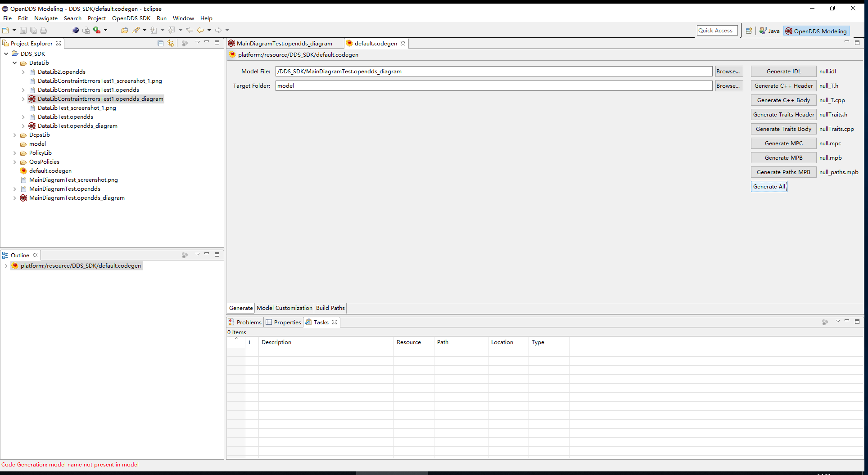Open the New wizard dropdown arrow
868x475 pixels.
click(13, 30)
